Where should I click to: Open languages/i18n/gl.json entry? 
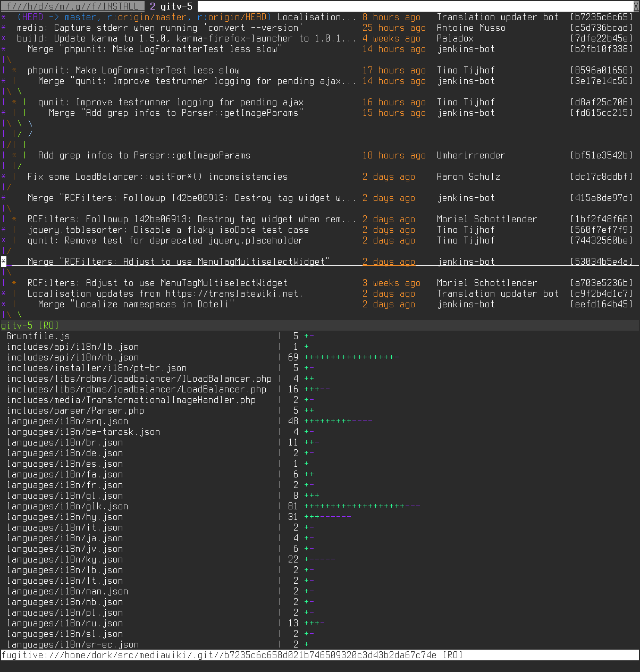pos(65,495)
